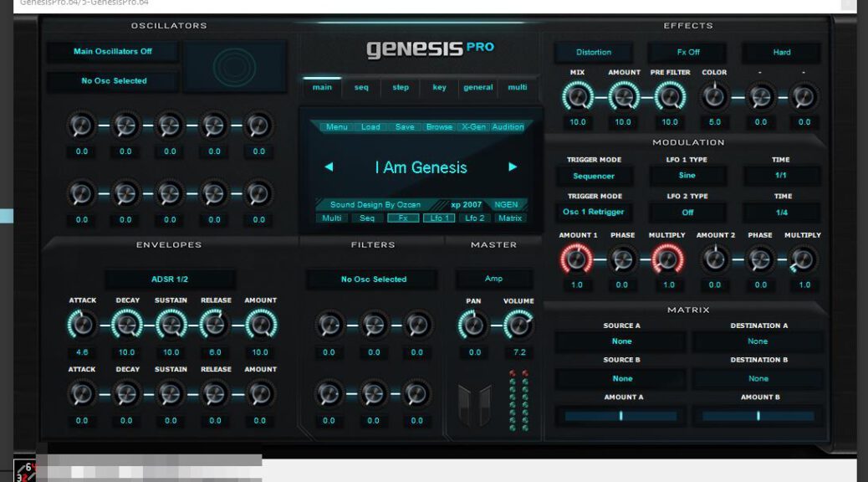Click the Save preset button
Screen dimensions: 868x482
pos(405,127)
